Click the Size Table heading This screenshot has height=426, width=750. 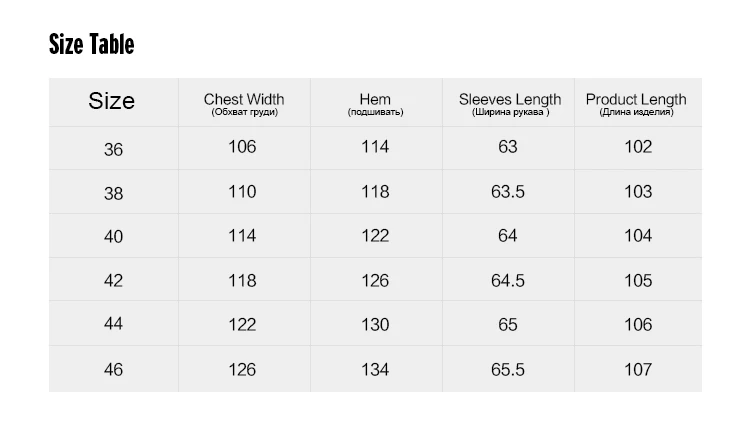point(91,44)
